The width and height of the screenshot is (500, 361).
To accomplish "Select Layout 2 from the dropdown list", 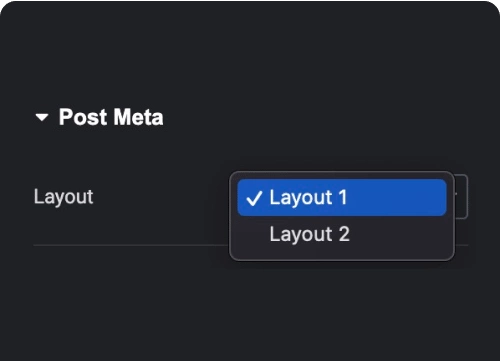I will coord(342,234).
